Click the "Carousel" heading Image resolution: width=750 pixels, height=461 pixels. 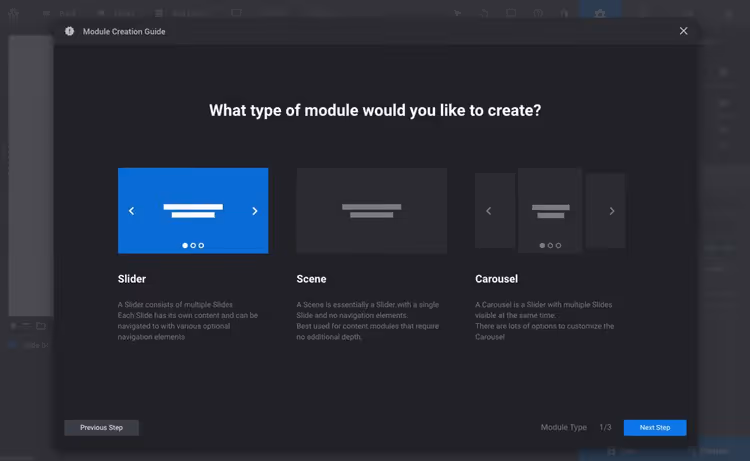[496, 279]
